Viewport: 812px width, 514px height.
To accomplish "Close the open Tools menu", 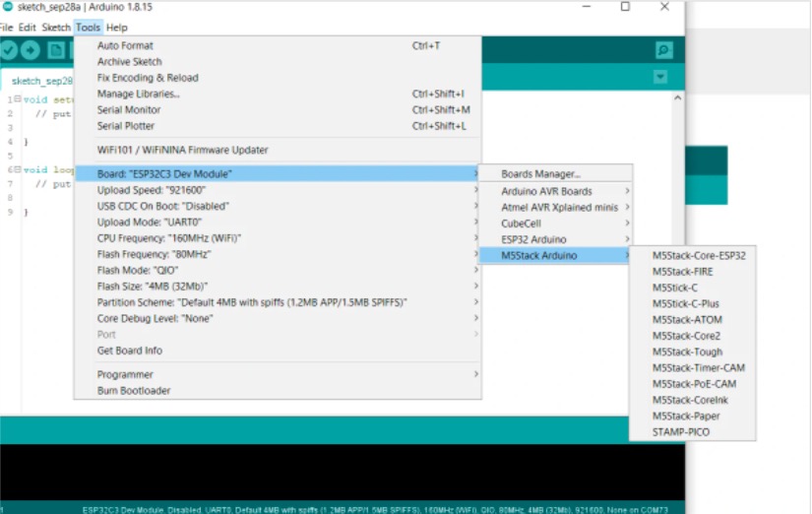I will (x=88, y=28).
